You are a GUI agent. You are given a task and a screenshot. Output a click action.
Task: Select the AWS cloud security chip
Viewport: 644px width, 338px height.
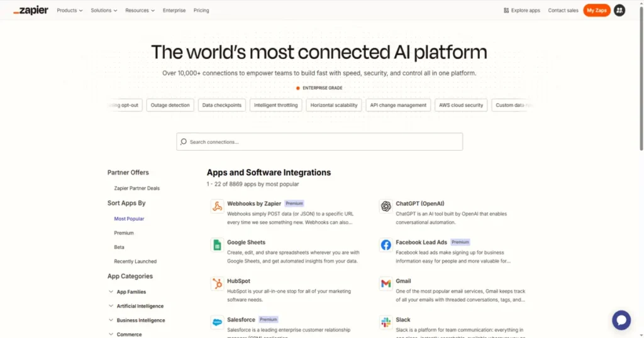[x=461, y=105]
